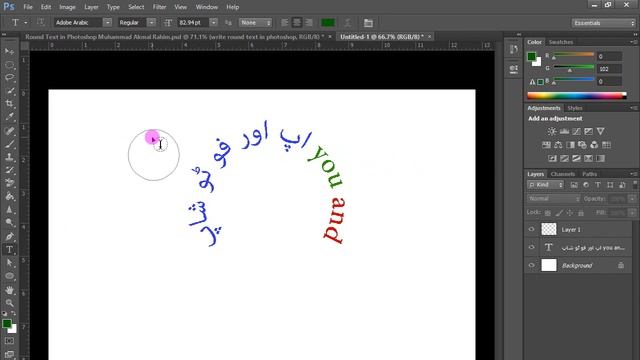Open the Type menu

point(113,7)
